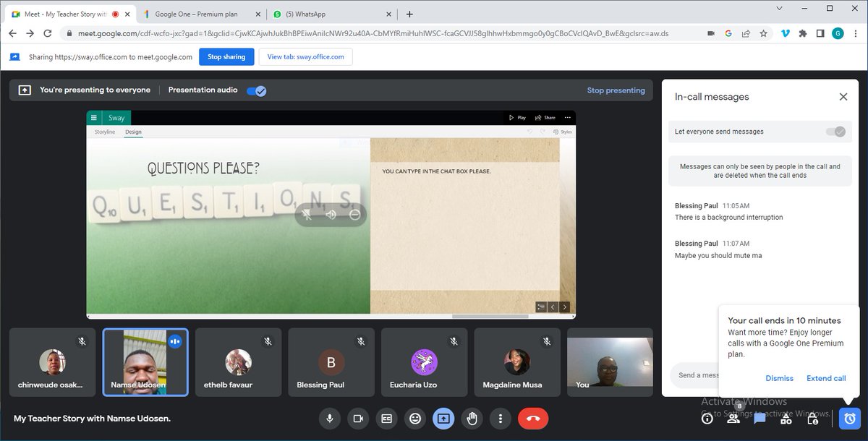Click the Google icon in address bar
Screen dimensions: 868x441
tap(728, 33)
